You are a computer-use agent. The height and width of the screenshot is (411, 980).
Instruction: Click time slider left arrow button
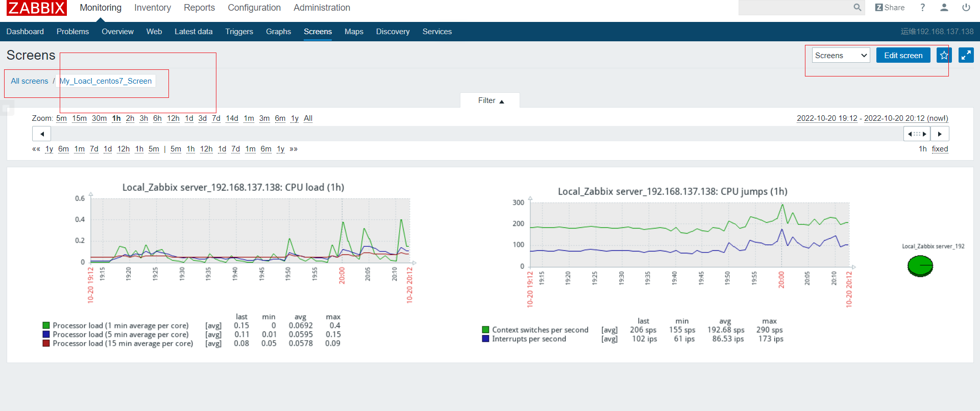click(x=42, y=134)
